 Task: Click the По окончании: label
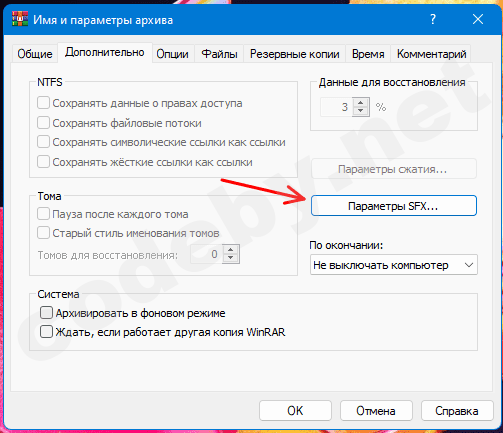(x=346, y=245)
